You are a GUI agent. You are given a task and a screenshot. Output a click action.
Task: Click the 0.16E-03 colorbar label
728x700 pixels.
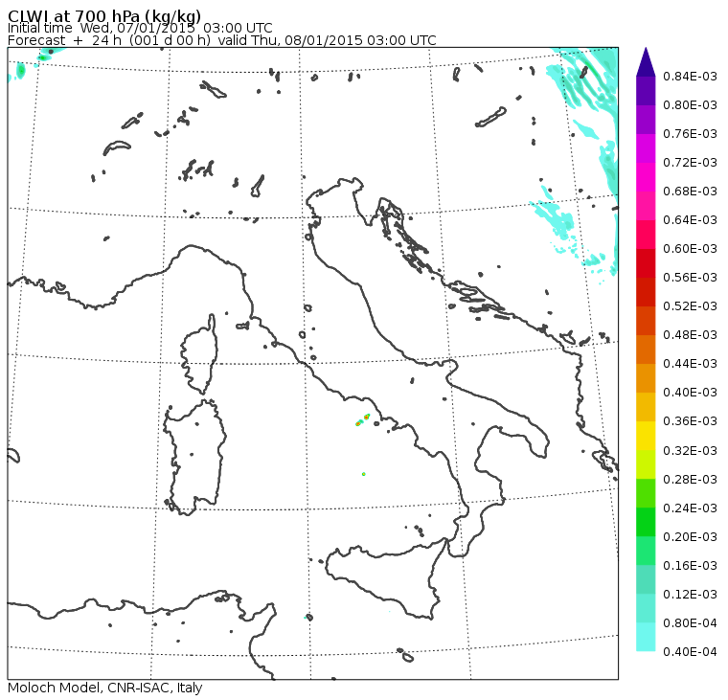(x=690, y=566)
